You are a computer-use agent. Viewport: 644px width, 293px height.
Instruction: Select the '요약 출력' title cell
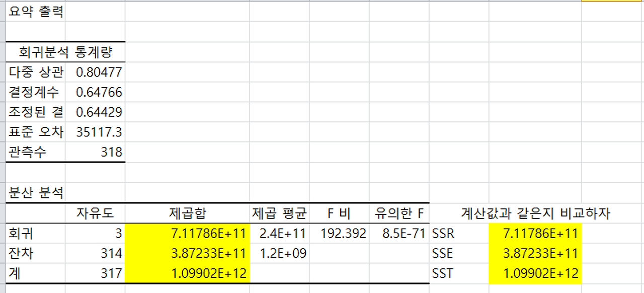click(x=36, y=12)
